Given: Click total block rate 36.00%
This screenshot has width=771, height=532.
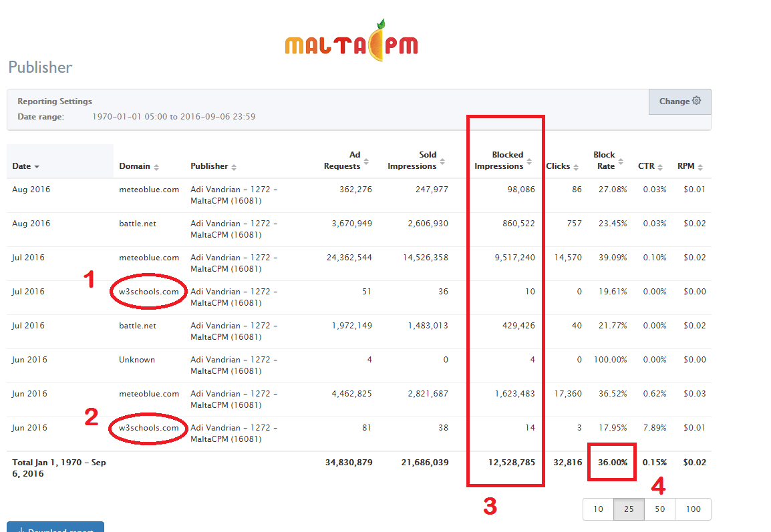Looking at the screenshot, I should [x=613, y=463].
